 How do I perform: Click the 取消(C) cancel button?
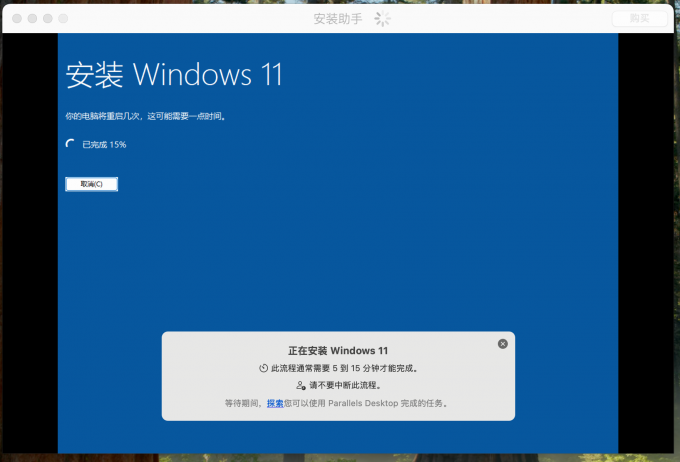click(92, 184)
